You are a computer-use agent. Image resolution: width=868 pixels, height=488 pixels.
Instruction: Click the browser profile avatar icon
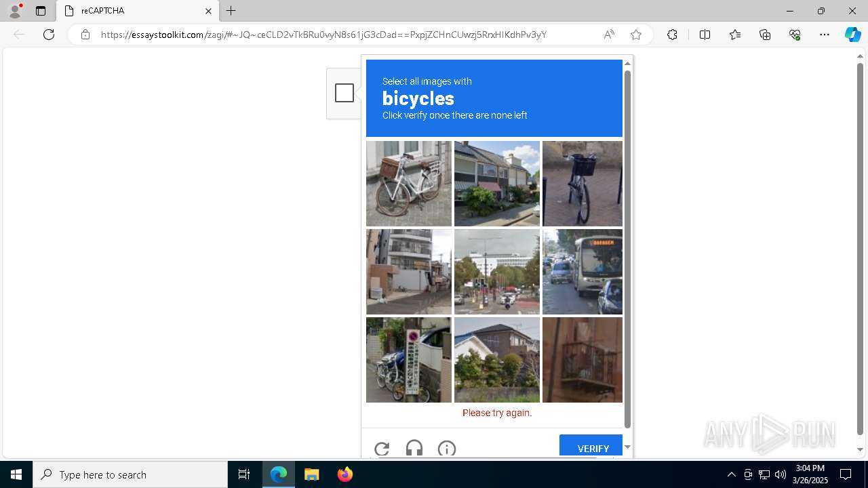(14, 11)
